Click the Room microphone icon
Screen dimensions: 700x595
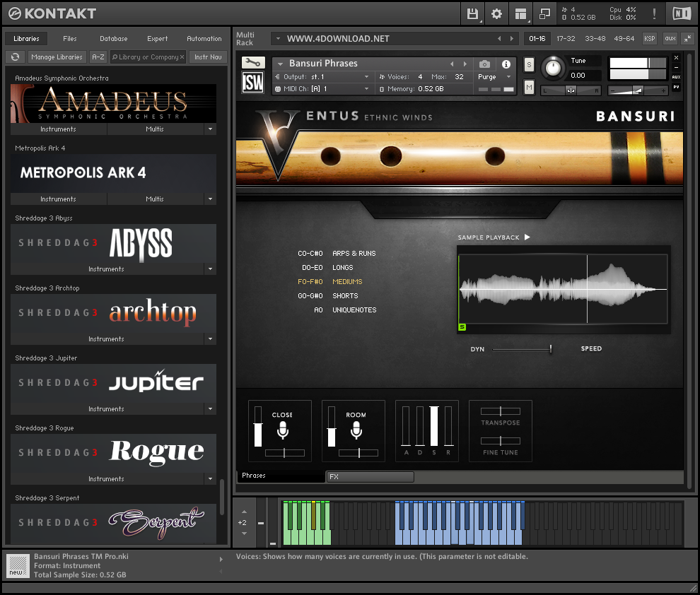[356, 430]
